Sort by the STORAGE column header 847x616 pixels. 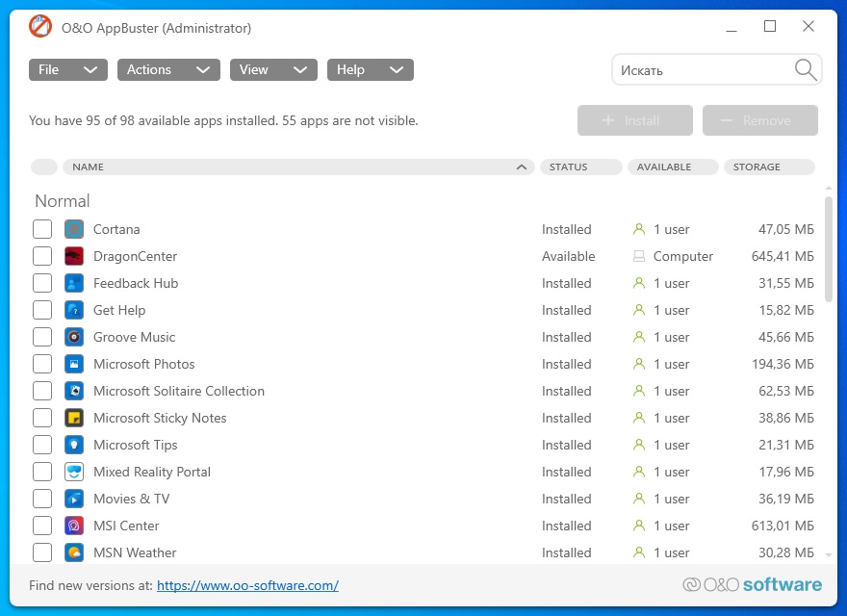pyautogui.click(x=769, y=167)
